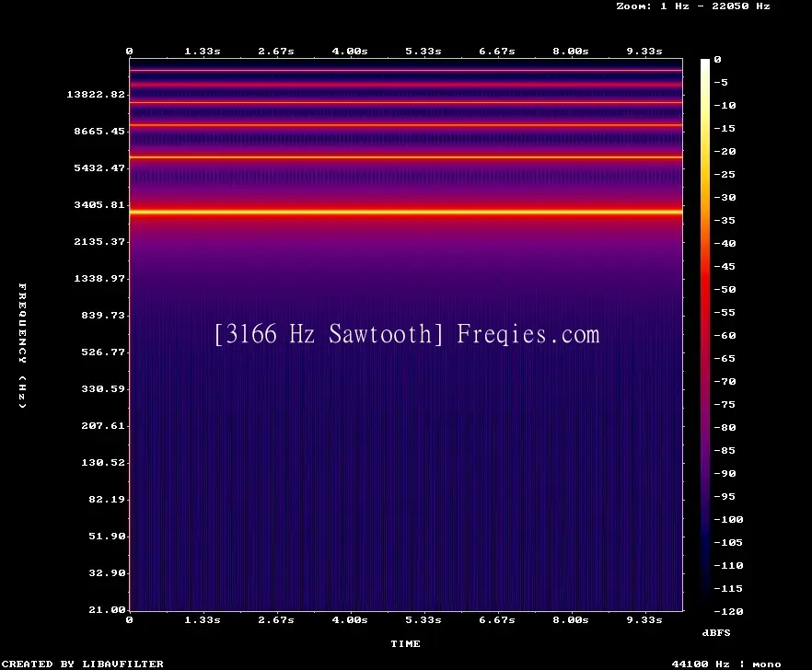
Task: Click the 526.77 frequency value
Action: coord(103,352)
